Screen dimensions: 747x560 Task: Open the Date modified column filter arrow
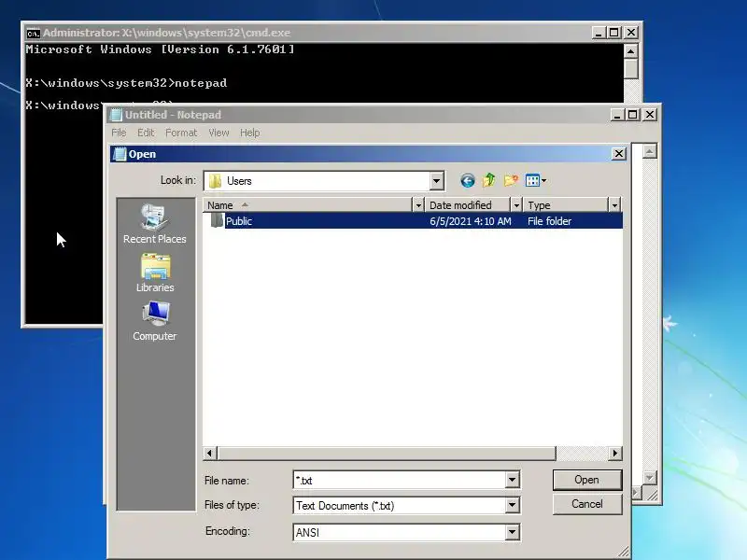[x=516, y=205]
